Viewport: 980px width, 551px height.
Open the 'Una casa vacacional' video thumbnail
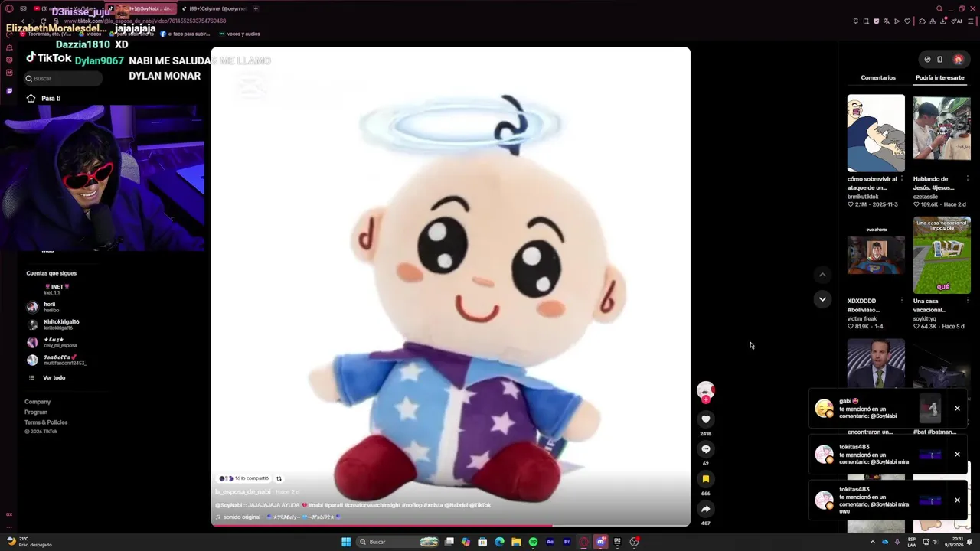pyautogui.click(x=942, y=256)
